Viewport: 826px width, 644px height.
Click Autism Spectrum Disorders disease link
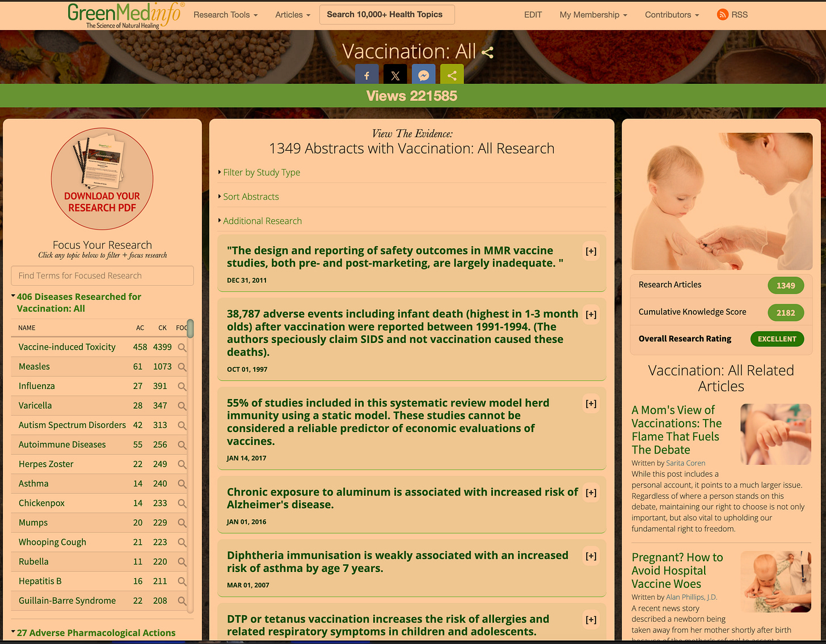point(72,425)
